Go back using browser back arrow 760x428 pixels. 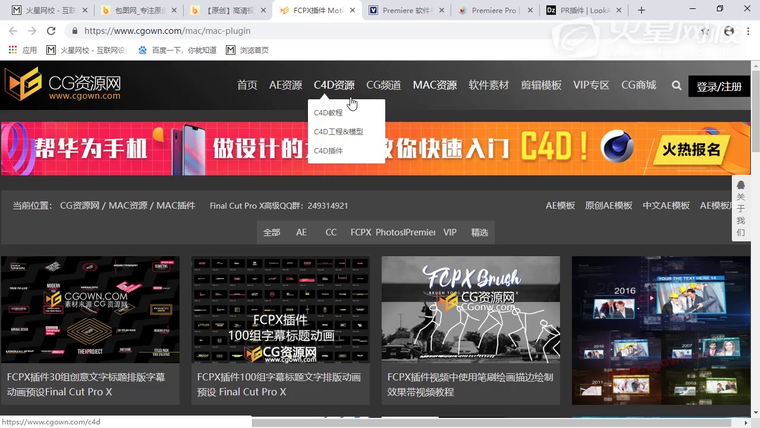click(12, 31)
